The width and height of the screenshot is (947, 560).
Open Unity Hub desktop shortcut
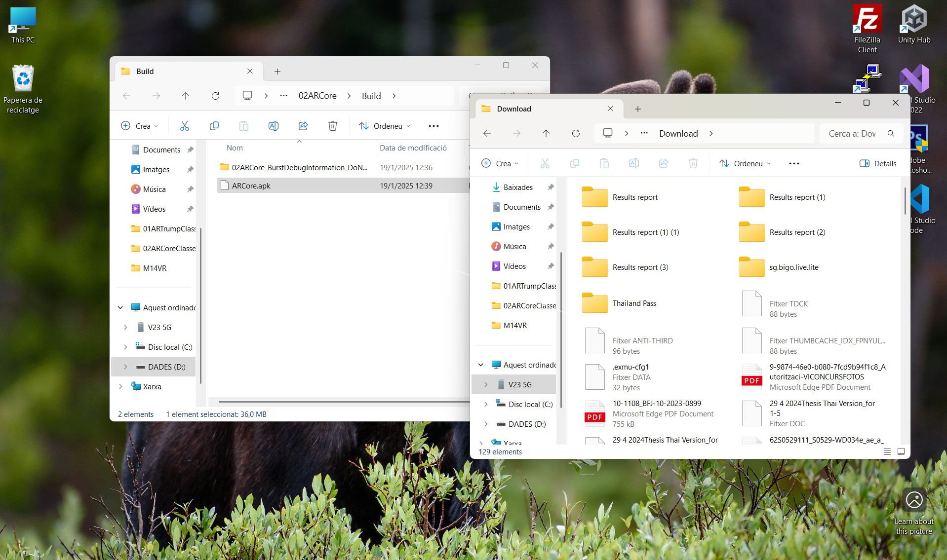914,26
